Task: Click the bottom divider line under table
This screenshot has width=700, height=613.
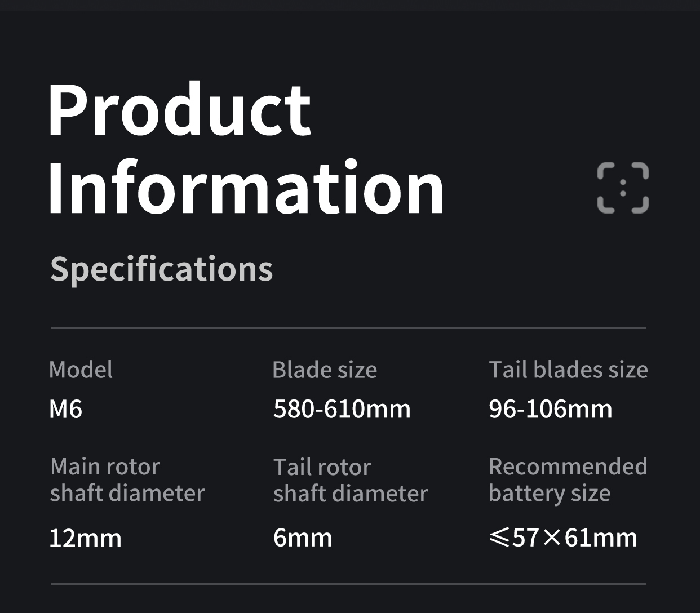Action: tap(348, 584)
